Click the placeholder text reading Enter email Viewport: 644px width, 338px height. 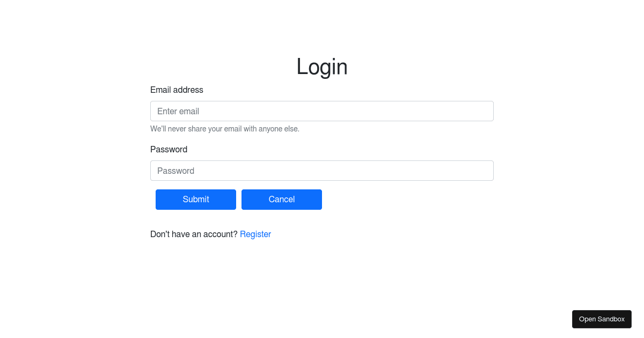[178, 111]
